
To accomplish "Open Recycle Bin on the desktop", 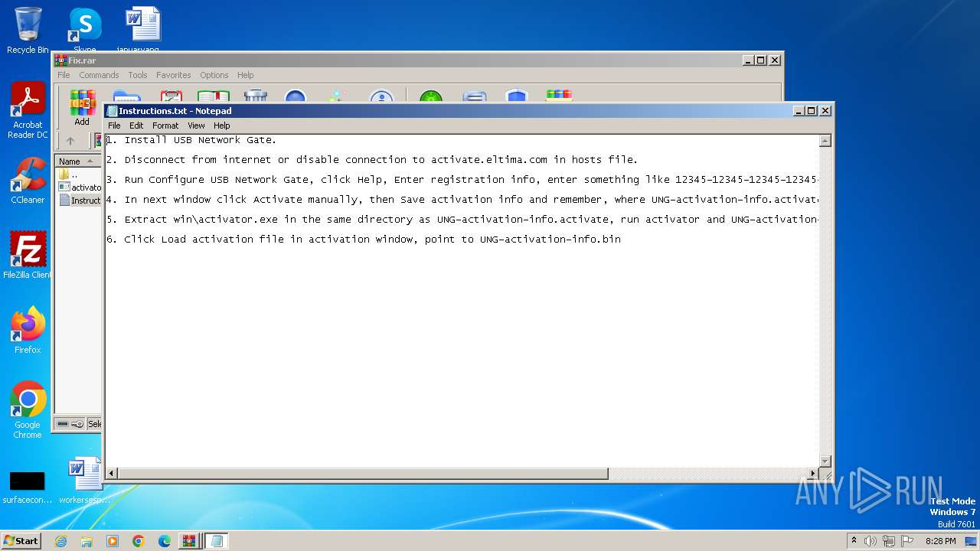I will coord(28,31).
